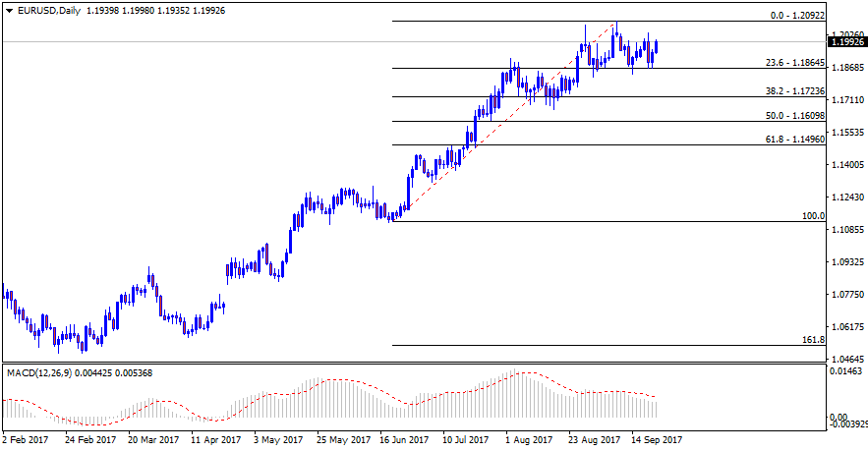Select the latest candlestick on the chart
This screenshot has height=451, width=868.
point(656,46)
